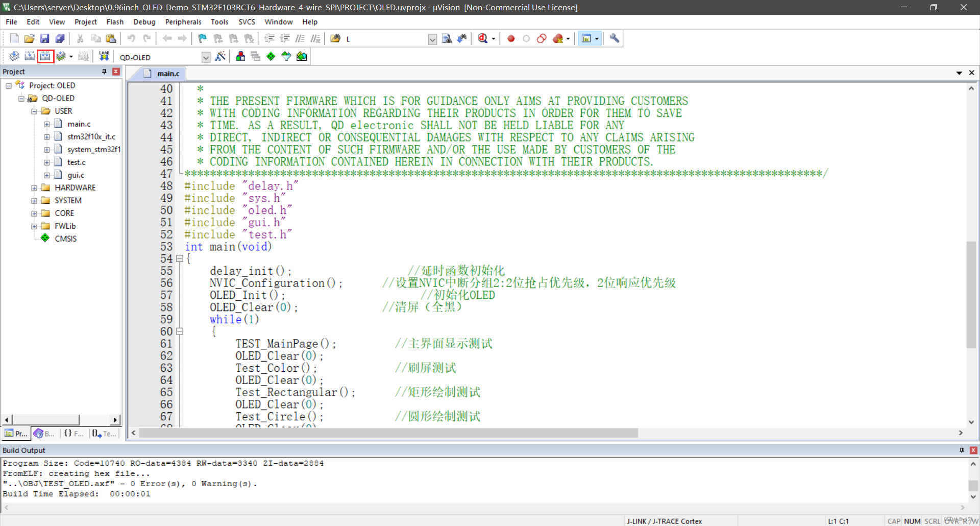Expand the FWLib folder group
The image size is (980, 526).
coord(34,226)
